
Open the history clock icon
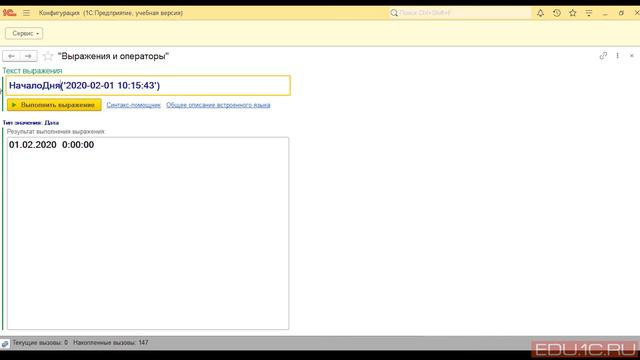557,13
